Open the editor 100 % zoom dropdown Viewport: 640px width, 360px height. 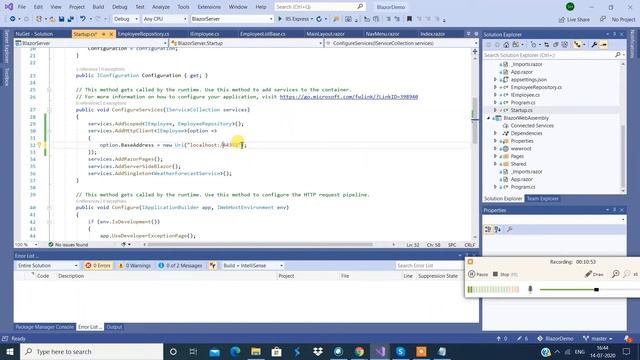(27, 245)
